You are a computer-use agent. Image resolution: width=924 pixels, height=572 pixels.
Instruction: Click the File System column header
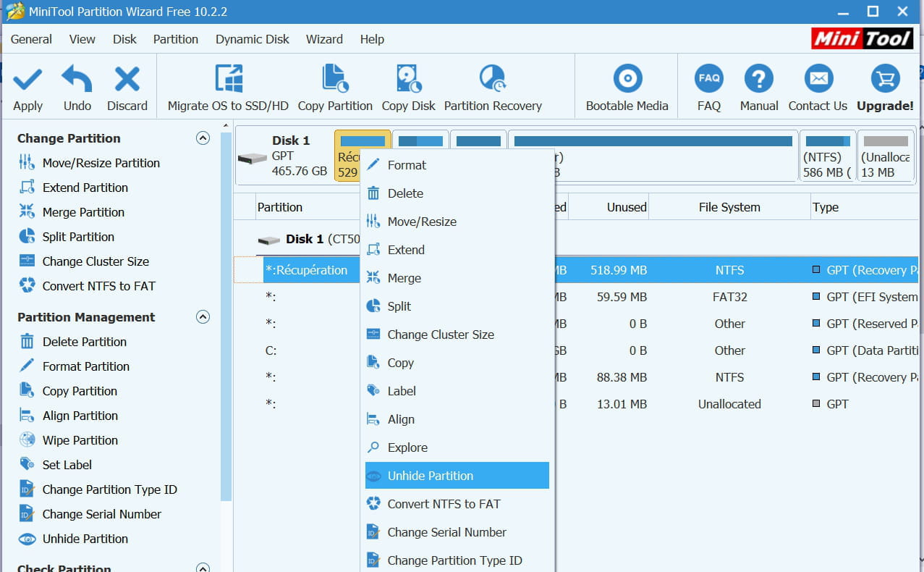tap(729, 207)
